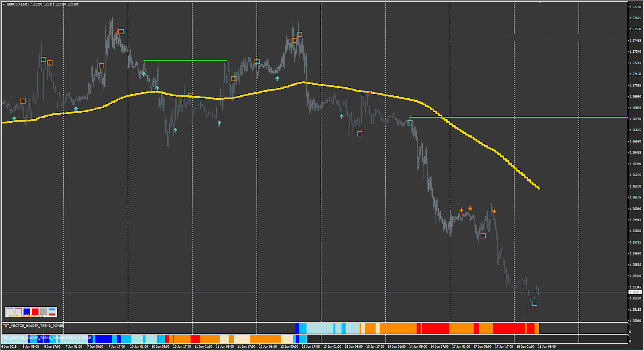Click the current price label 1.25301
Image resolution: width=644 pixels, height=351 pixels.
pos(635,292)
